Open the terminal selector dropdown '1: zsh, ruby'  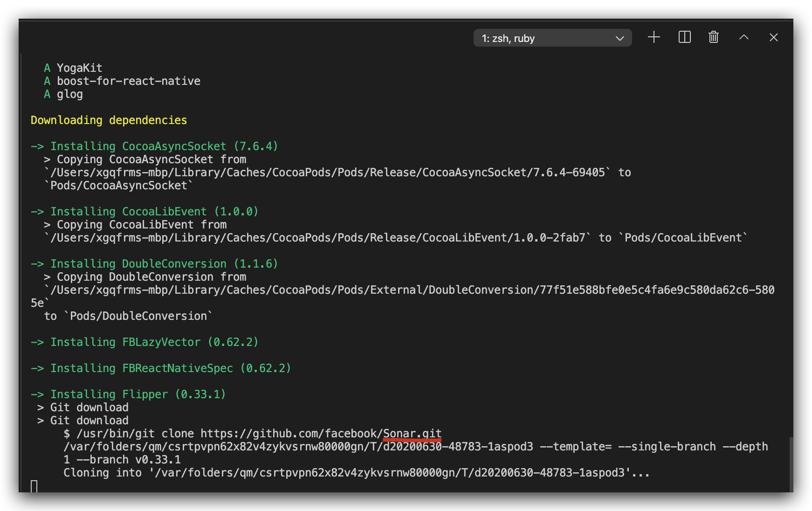552,38
